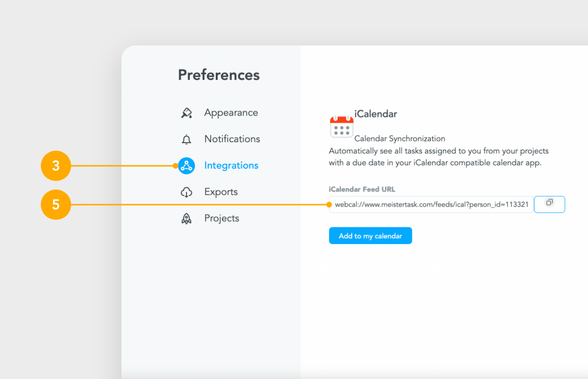Go to the Projects section
Screen dimensions: 588x379
(x=221, y=218)
